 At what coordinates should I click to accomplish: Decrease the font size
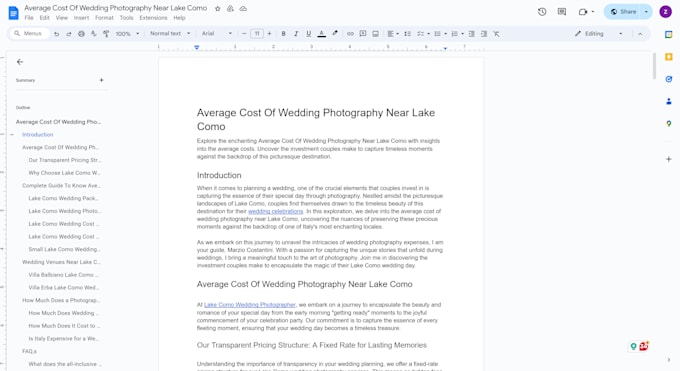[244, 33]
